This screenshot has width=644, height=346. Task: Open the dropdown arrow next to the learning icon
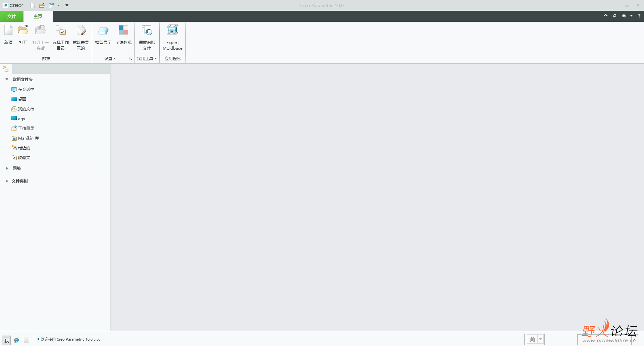pos(631,16)
